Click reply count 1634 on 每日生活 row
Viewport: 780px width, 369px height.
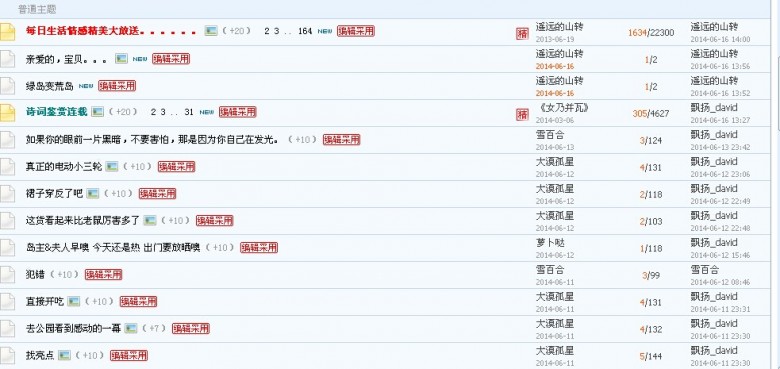point(637,33)
